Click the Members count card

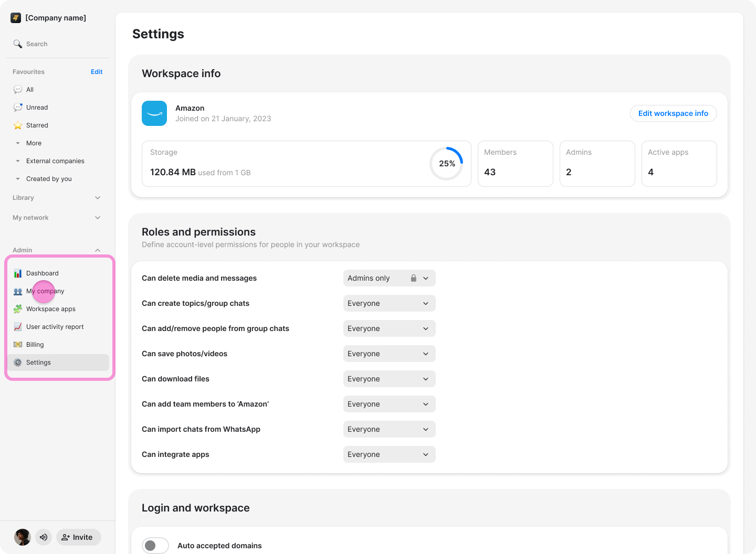(516, 164)
